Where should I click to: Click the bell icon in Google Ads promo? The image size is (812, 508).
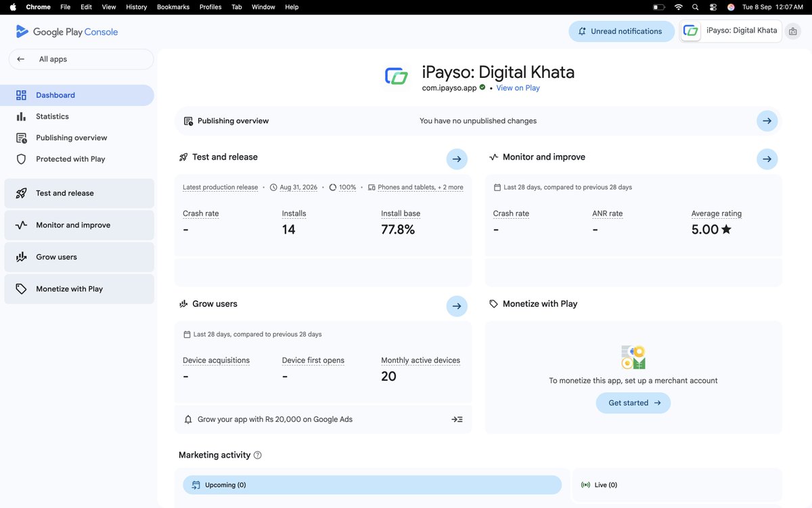188,420
